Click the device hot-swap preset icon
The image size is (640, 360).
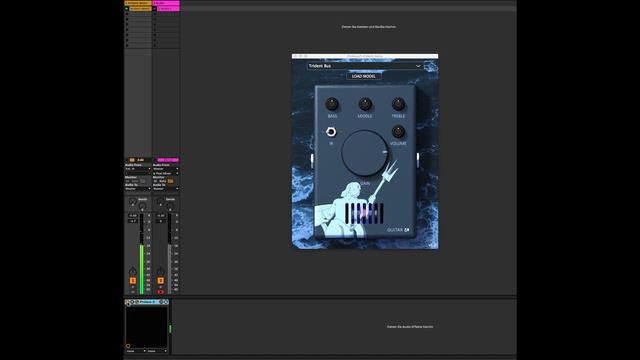pyautogui.click(x=161, y=302)
